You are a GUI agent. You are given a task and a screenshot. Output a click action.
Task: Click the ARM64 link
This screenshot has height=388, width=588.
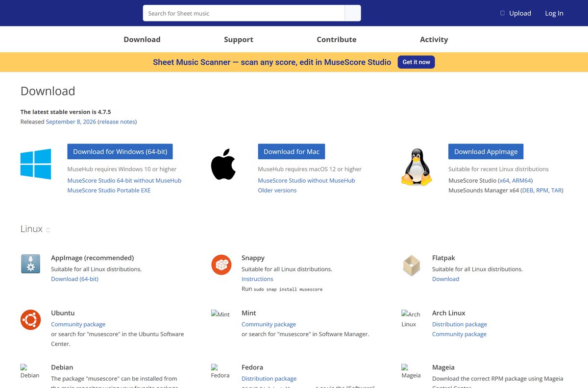[521, 180]
